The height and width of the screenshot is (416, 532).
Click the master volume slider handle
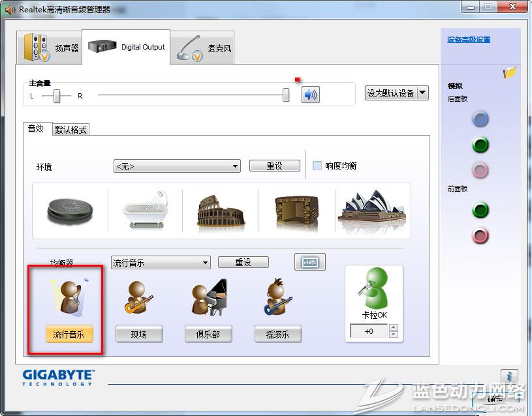(x=286, y=95)
